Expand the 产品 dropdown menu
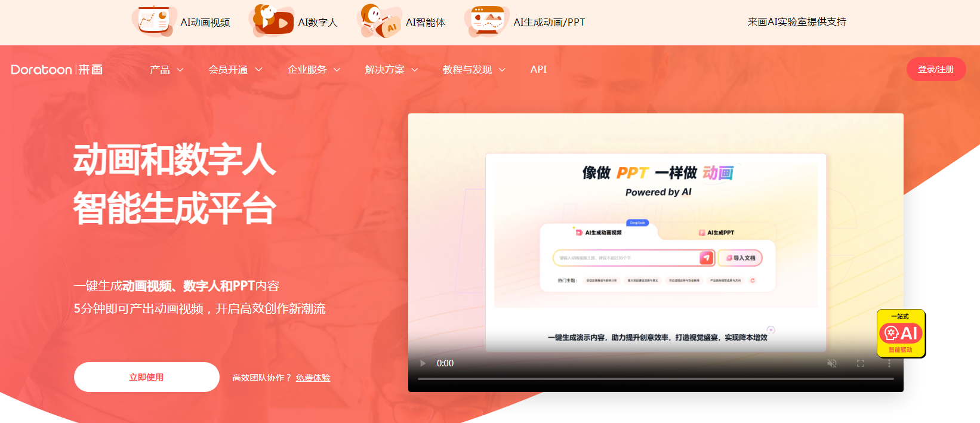 (x=167, y=70)
